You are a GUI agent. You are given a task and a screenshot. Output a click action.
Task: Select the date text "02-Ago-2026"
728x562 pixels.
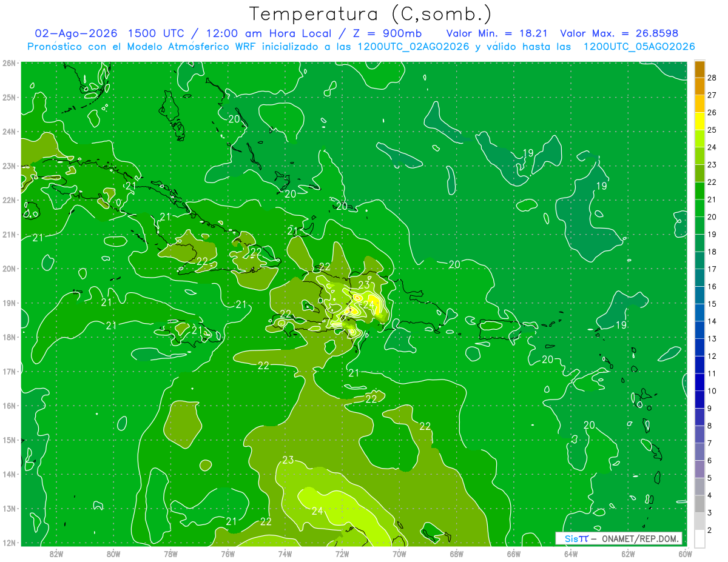[x=76, y=33]
